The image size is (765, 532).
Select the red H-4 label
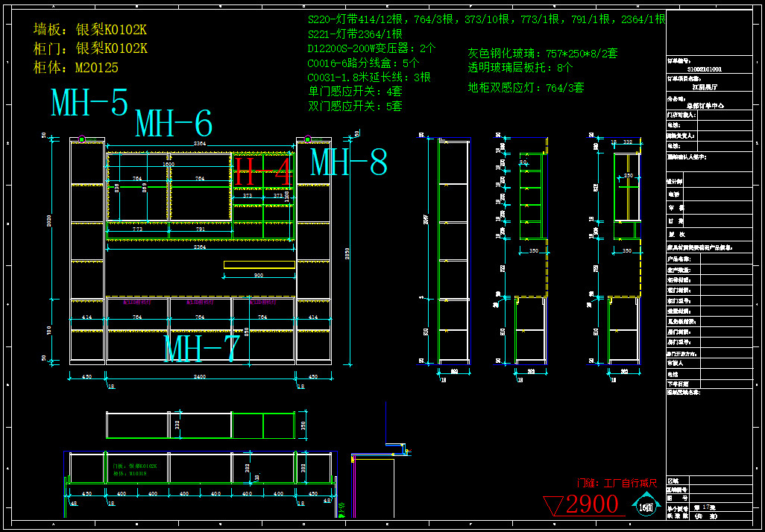[x=262, y=173]
